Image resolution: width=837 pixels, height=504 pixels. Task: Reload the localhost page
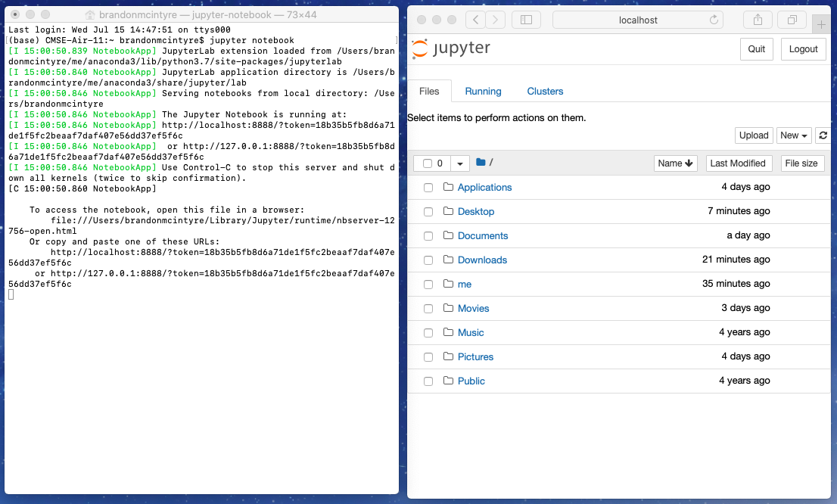(714, 20)
